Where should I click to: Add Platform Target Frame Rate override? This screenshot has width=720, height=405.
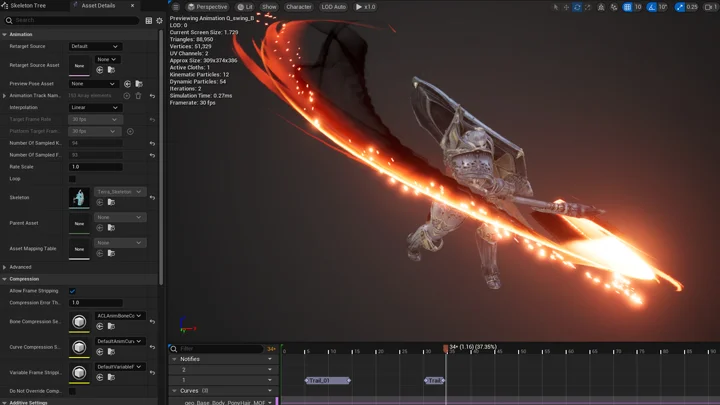pyautogui.click(x=130, y=131)
